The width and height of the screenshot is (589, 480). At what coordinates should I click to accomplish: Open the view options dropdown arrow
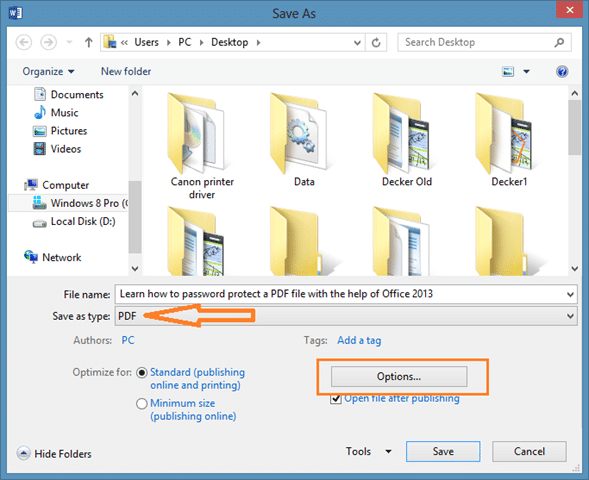pos(527,71)
